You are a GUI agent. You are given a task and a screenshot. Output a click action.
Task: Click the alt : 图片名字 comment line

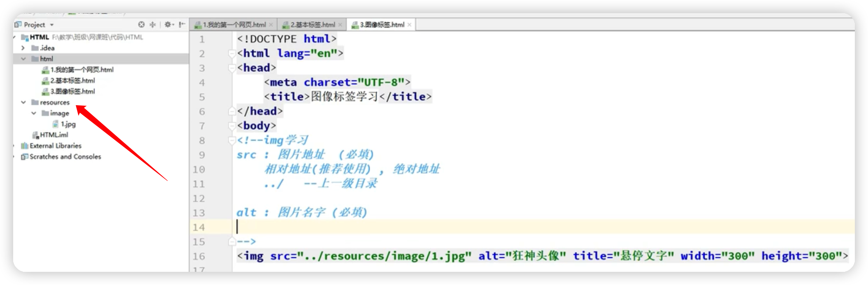click(x=302, y=212)
